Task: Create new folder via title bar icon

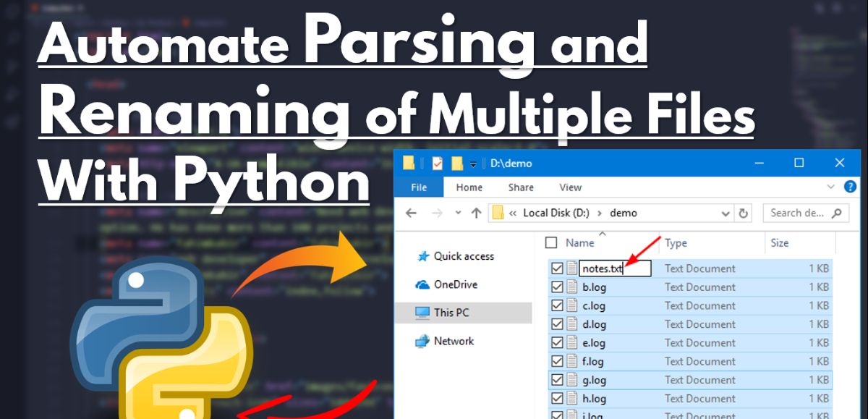Action: click(457, 164)
